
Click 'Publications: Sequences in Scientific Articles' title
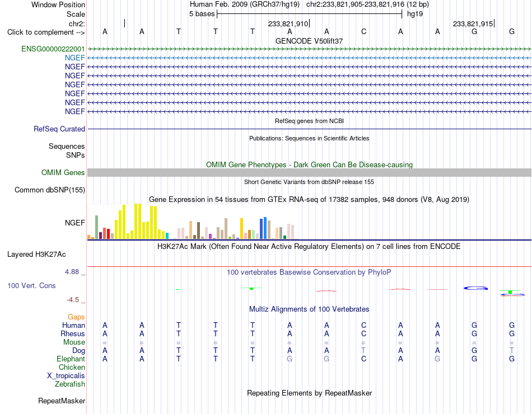click(x=309, y=138)
